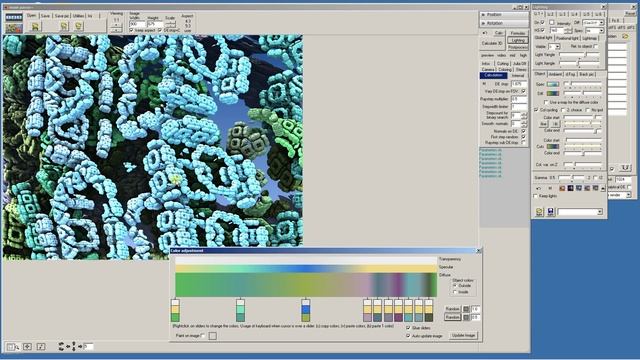Click the undo arrow beside Calc button

[x=485, y=33]
